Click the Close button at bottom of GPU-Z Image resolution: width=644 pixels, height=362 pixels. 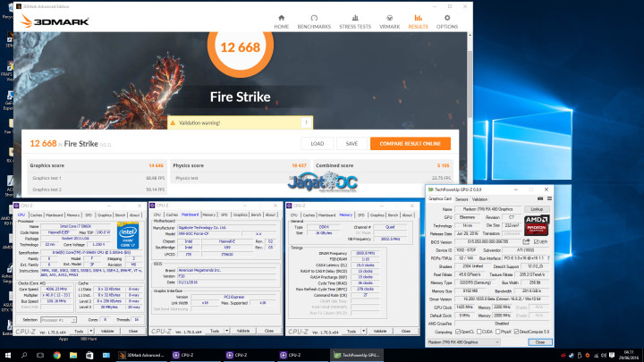(x=540, y=341)
